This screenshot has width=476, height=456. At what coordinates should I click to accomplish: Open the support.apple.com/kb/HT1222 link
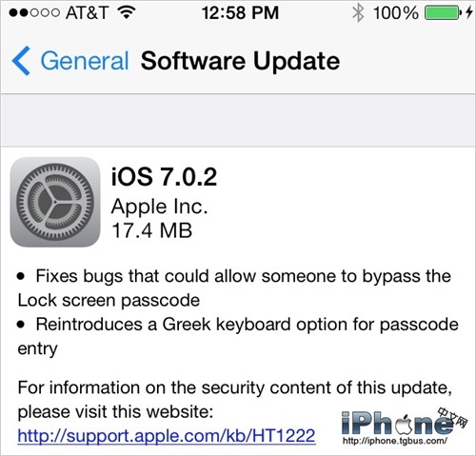click(x=167, y=436)
